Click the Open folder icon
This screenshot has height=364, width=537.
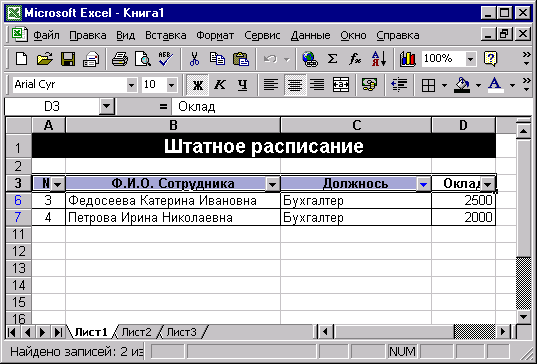pyautogui.click(x=45, y=59)
